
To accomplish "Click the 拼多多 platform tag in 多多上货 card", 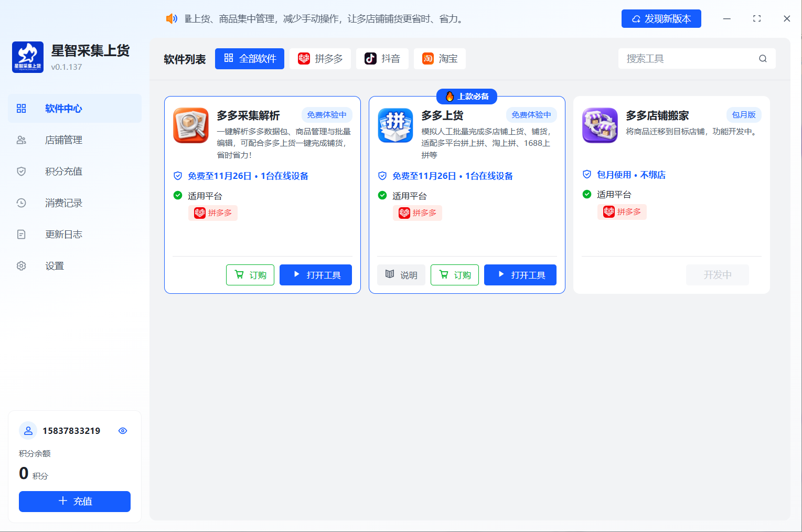I will pos(418,213).
